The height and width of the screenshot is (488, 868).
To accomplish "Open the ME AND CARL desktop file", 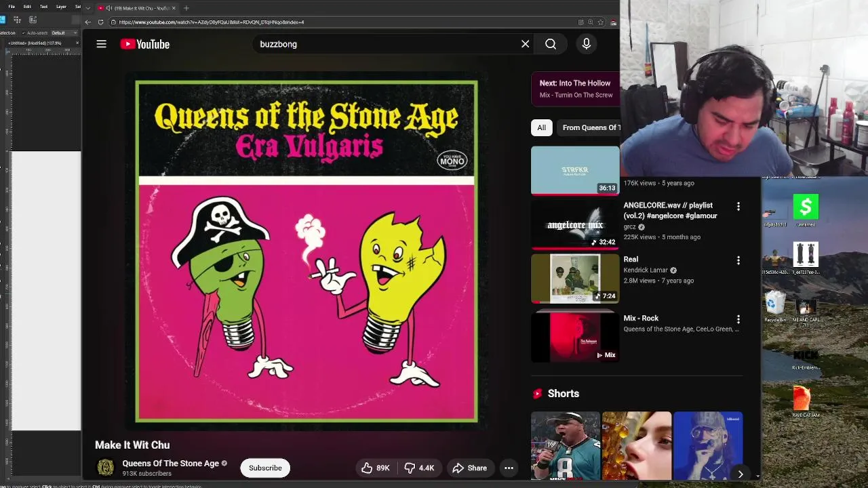I will coord(806,313).
